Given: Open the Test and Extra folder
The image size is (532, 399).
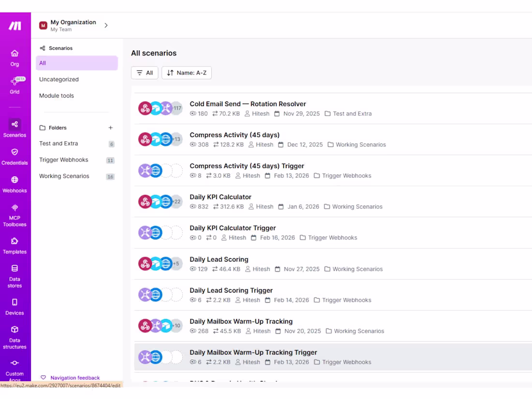Looking at the screenshot, I should tap(59, 144).
